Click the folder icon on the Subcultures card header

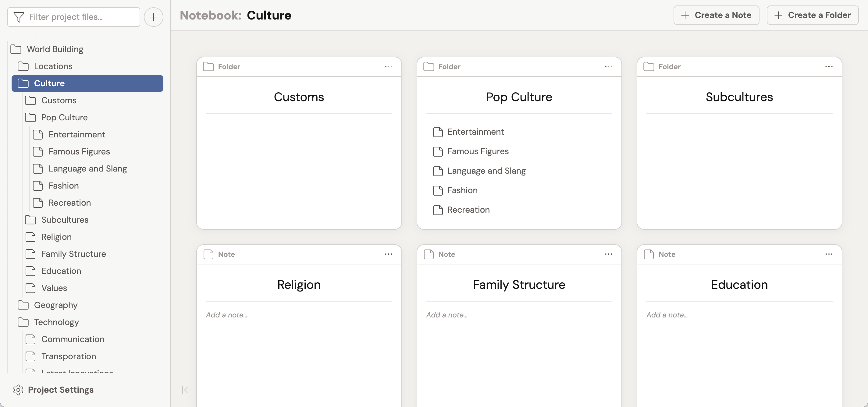pyautogui.click(x=649, y=66)
